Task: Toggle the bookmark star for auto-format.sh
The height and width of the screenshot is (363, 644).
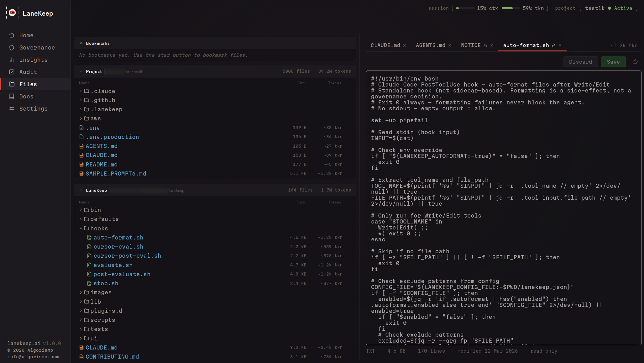Action: pyautogui.click(x=635, y=62)
